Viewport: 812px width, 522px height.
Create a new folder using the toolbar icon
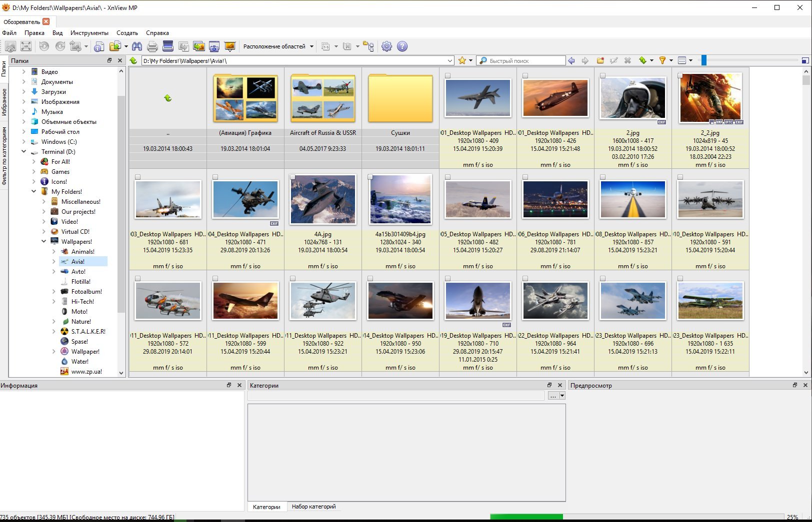coord(600,60)
